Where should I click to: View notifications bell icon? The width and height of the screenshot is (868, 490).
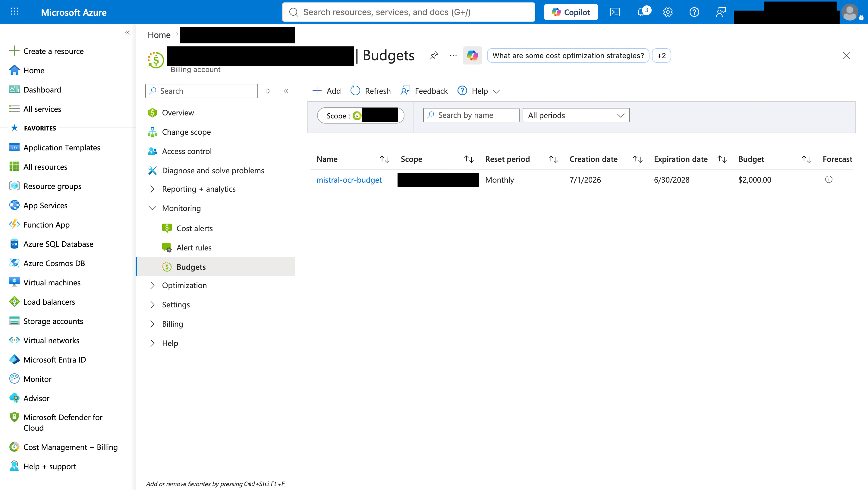pos(641,12)
